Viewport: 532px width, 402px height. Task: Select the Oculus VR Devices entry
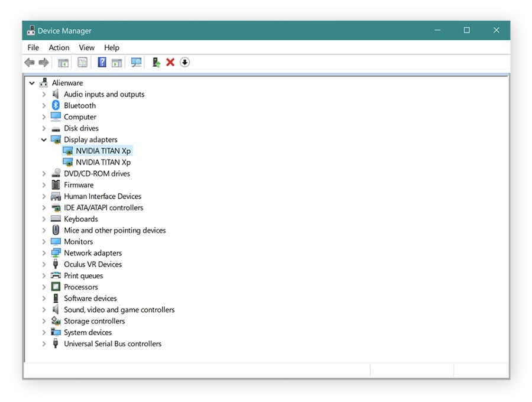92,264
